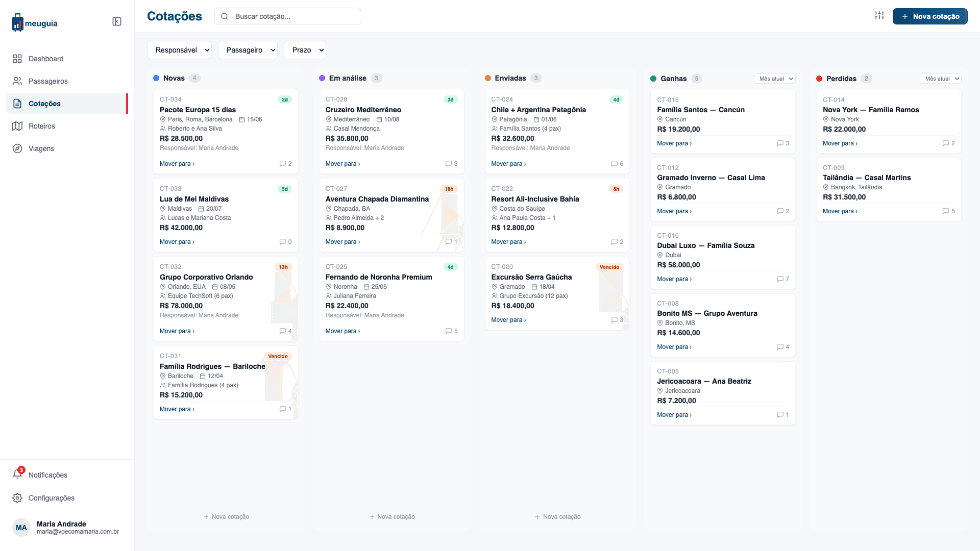Open comments on card CT-022
The image size is (980, 551).
pos(617,242)
